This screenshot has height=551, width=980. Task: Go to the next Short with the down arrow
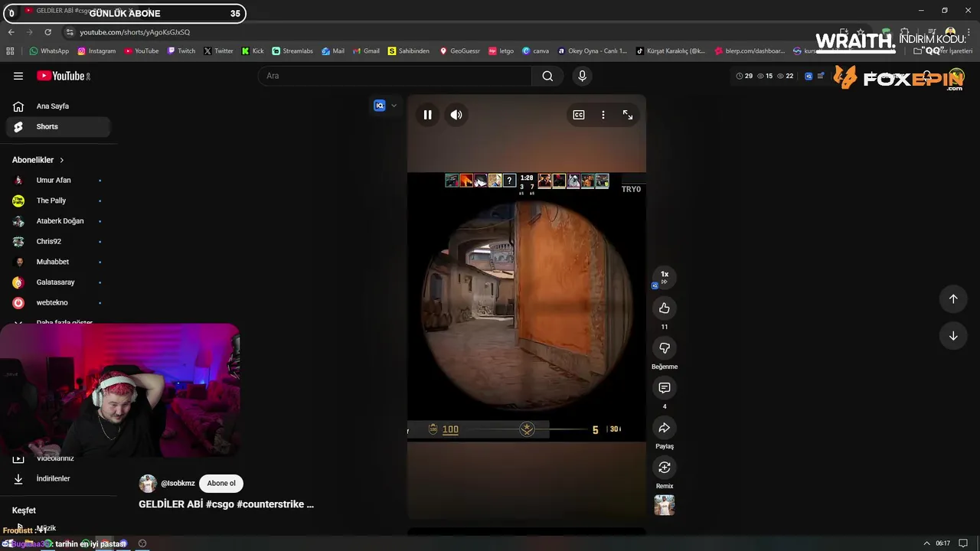[953, 336]
